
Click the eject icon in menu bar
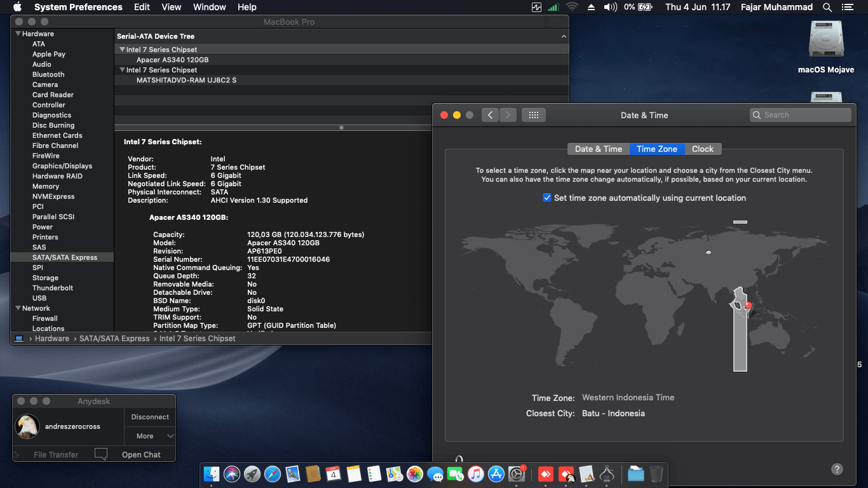[591, 8]
